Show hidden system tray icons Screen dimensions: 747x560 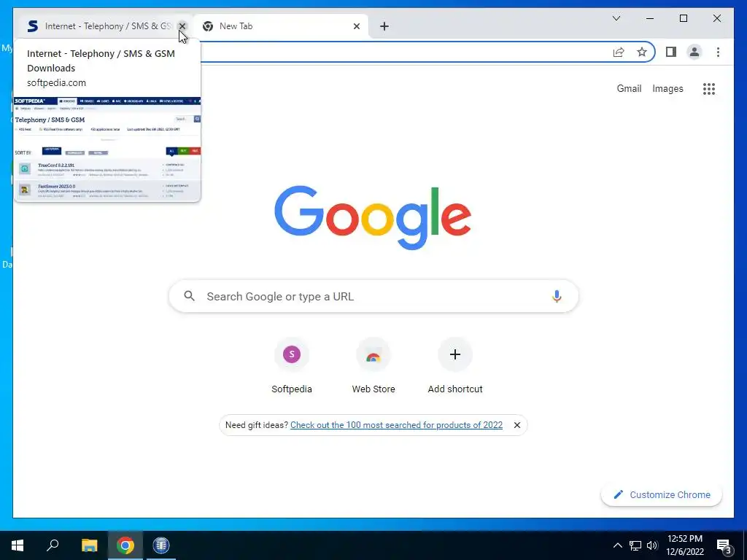[x=617, y=545]
